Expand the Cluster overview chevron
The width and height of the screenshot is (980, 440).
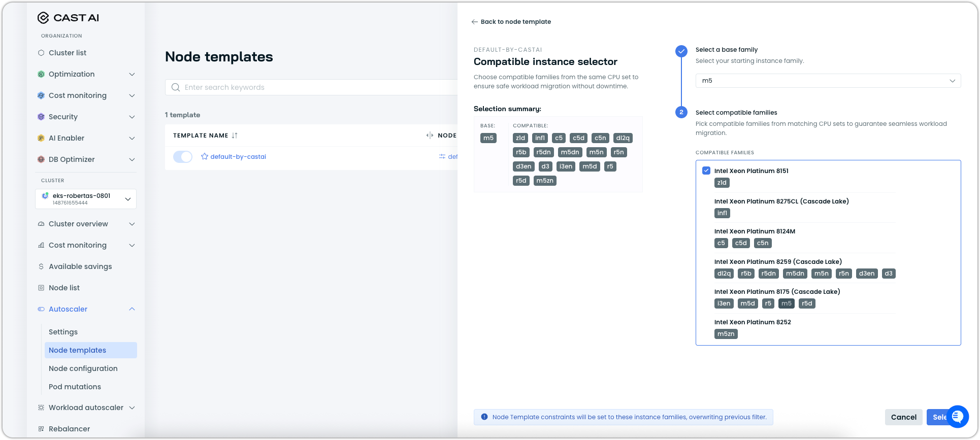click(132, 224)
